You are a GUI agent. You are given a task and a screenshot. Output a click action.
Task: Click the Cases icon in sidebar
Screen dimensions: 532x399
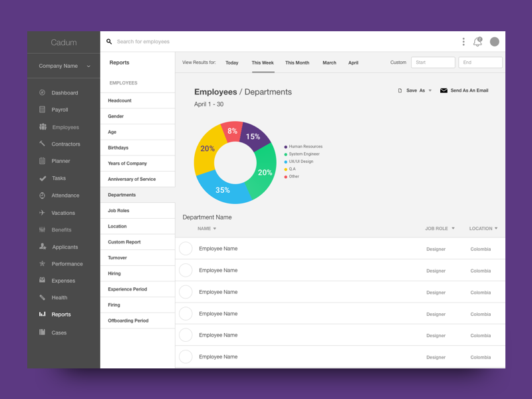42,332
